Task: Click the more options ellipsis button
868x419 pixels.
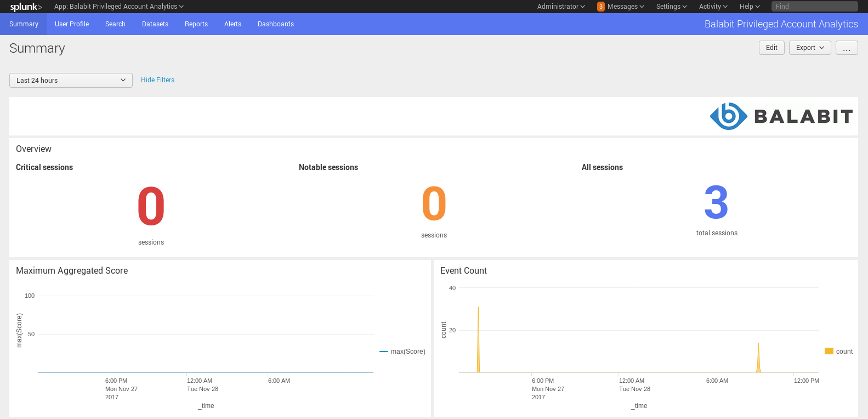Action: point(847,48)
